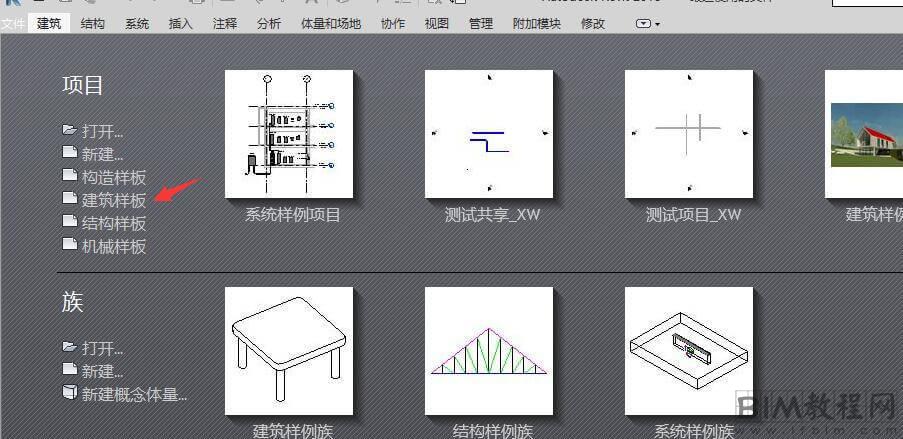Open the ribbon panel display dropdown arrow
This screenshot has height=439, width=903.
648,24
